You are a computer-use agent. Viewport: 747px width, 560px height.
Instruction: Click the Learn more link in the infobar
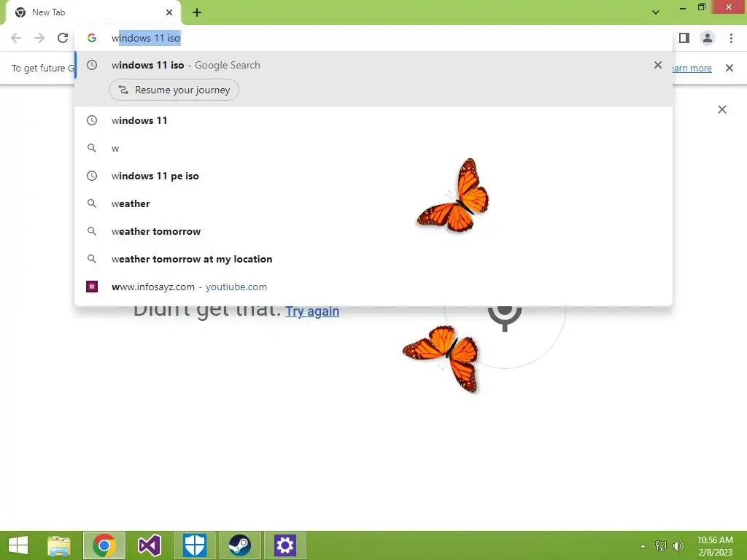692,68
